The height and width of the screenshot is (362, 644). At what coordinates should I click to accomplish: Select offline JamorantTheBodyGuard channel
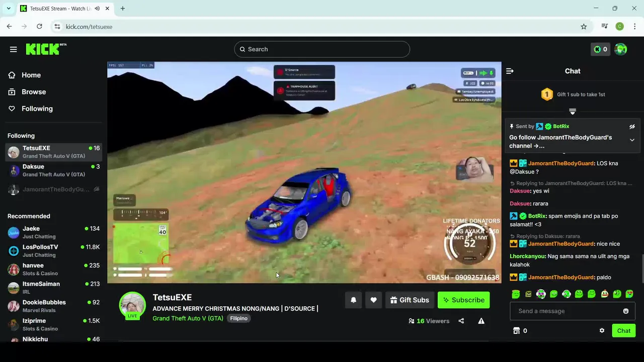click(x=53, y=189)
